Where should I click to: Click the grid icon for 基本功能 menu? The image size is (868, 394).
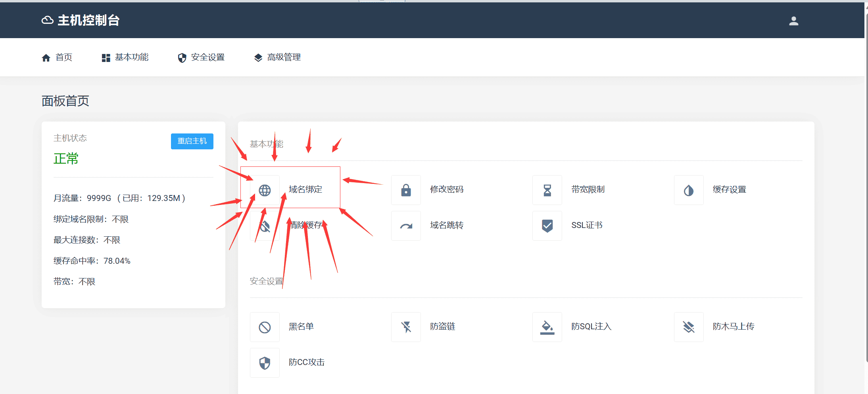point(106,58)
